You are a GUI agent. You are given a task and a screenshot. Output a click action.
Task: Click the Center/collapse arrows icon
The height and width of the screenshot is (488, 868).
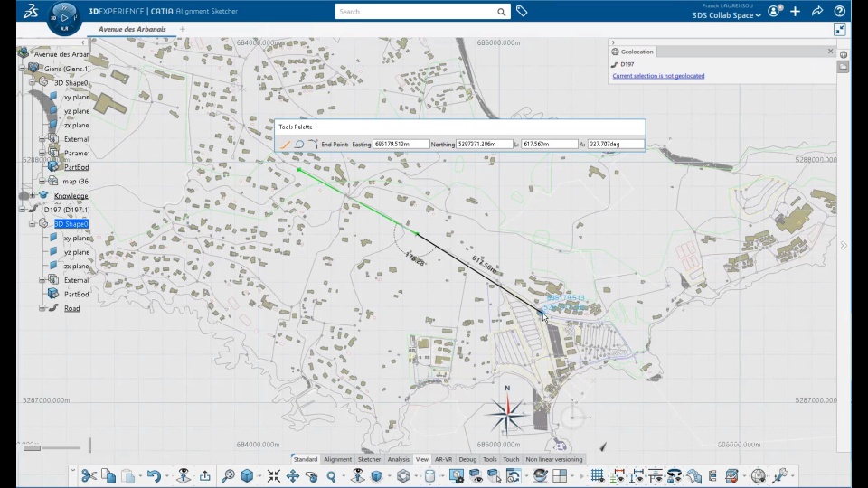[x=273, y=476]
